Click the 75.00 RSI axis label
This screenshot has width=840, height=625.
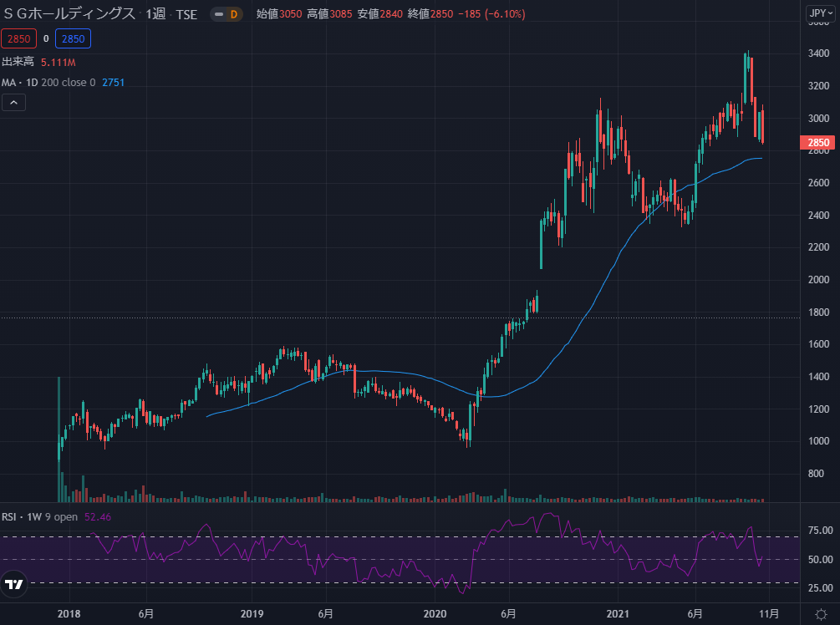tap(820, 531)
